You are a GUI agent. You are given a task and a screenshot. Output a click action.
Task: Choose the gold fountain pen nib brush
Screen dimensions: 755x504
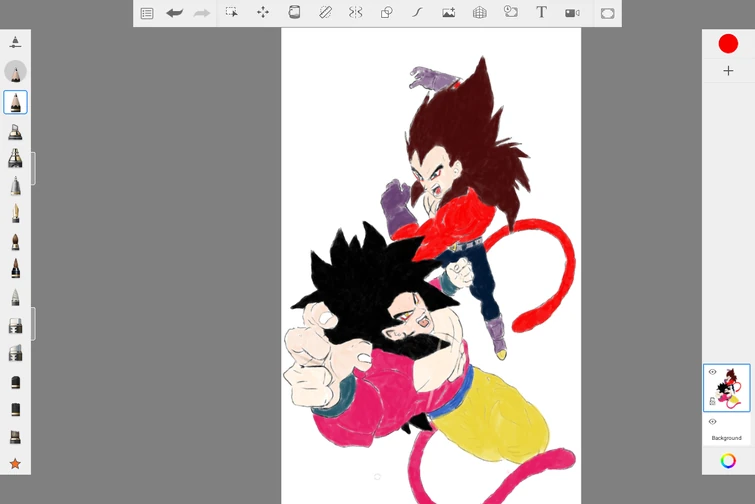[x=15, y=213]
